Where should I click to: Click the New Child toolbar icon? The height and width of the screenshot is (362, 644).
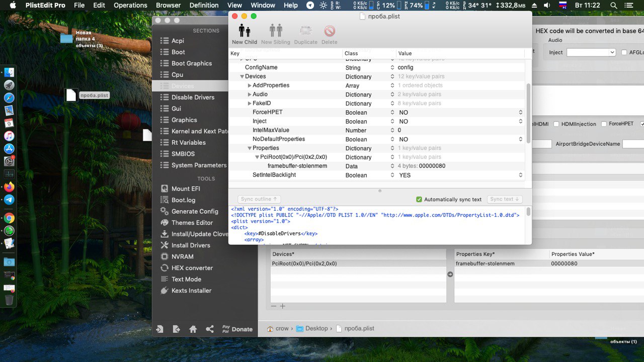245,31
